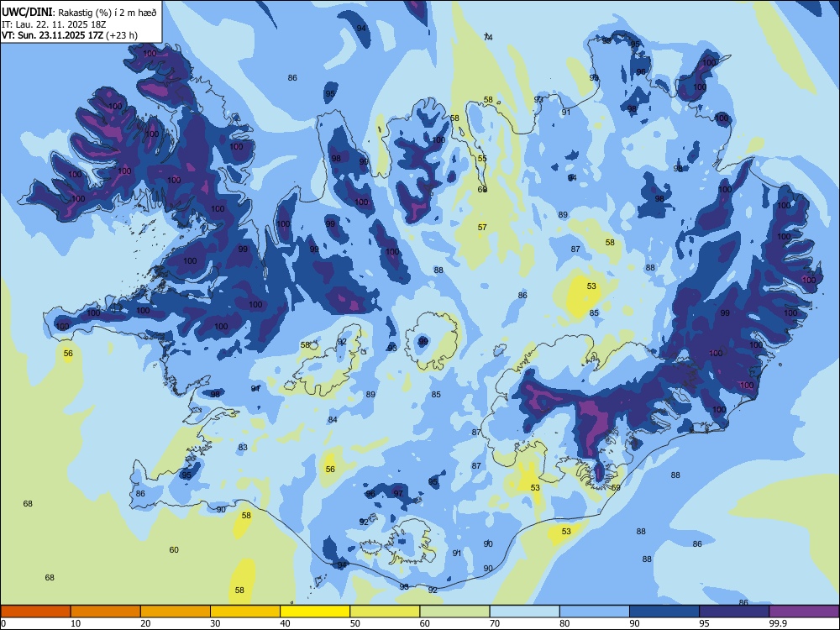The width and height of the screenshot is (840, 630).
Task: Click the 20–30 light orange legend swatch
Action: click(x=176, y=612)
